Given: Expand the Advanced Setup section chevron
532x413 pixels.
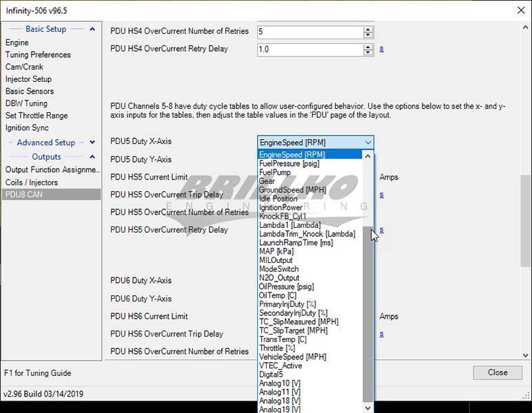Looking at the screenshot, I should tap(92, 142).
